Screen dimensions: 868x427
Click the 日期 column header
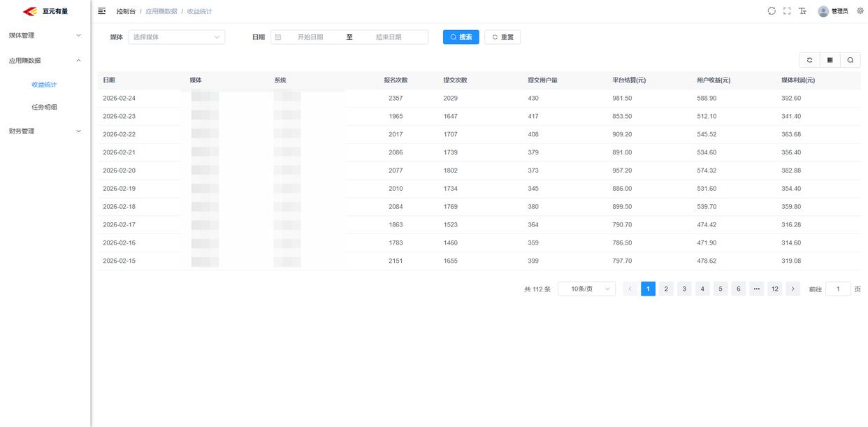click(109, 80)
